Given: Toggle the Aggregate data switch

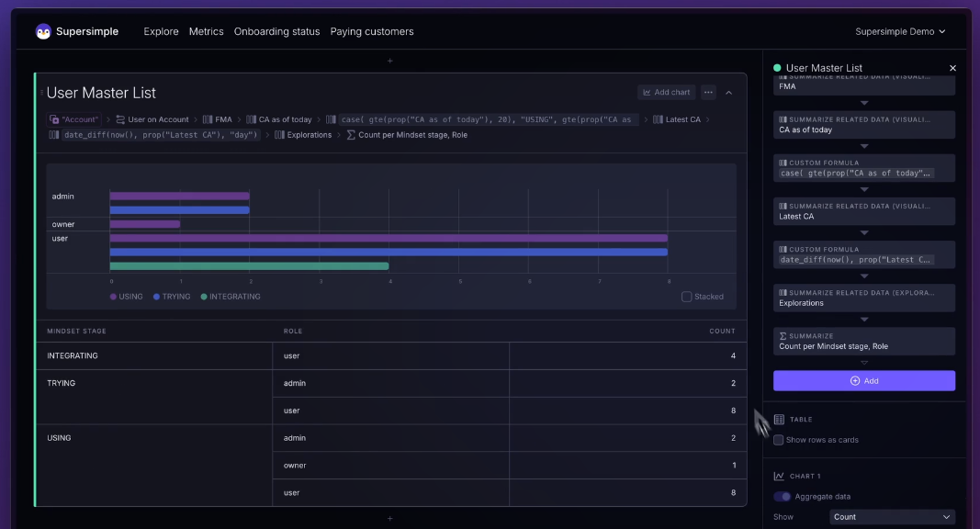Looking at the screenshot, I should (x=782, y=497).
